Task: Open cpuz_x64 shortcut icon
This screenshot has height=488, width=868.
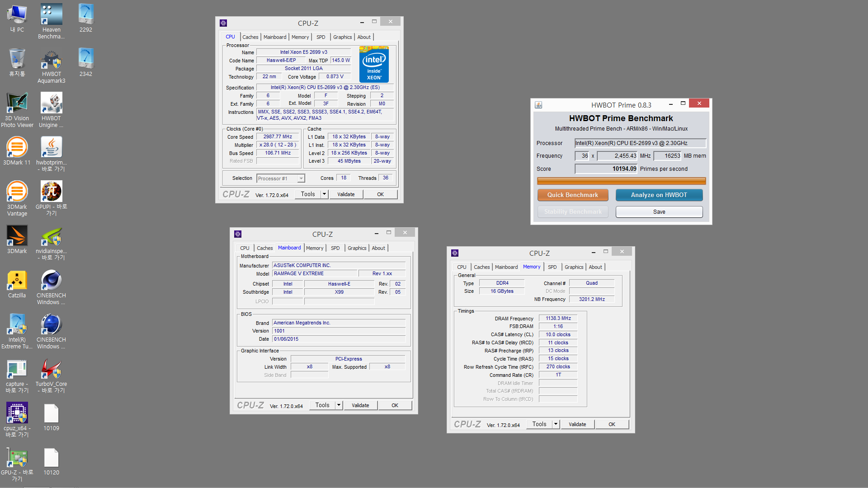Action: coord(17,420)
